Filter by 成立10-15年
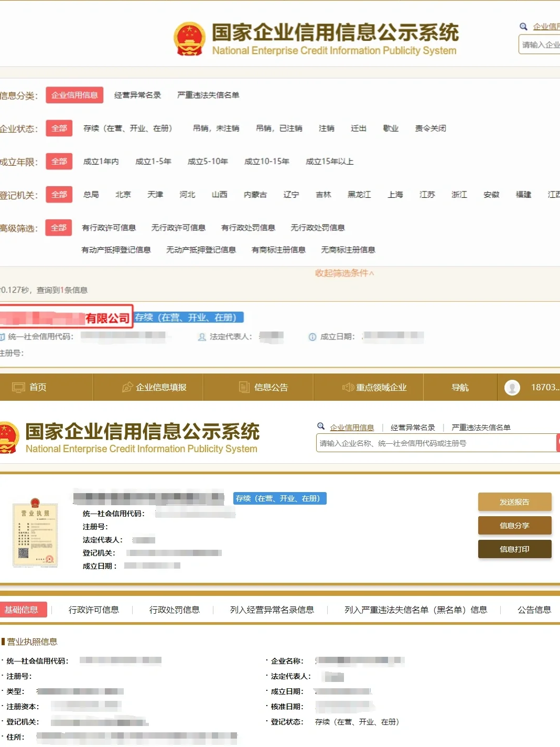This screenshot has width=560, height=747. coord(267,162)
